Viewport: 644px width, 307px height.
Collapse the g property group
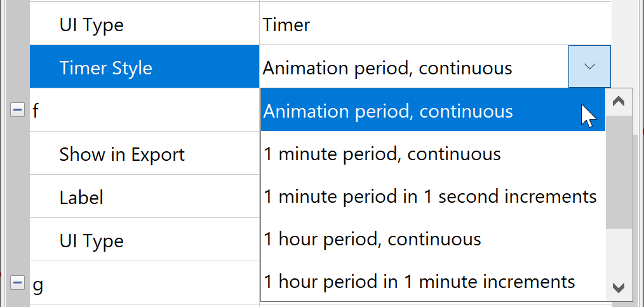pos(17,283)
